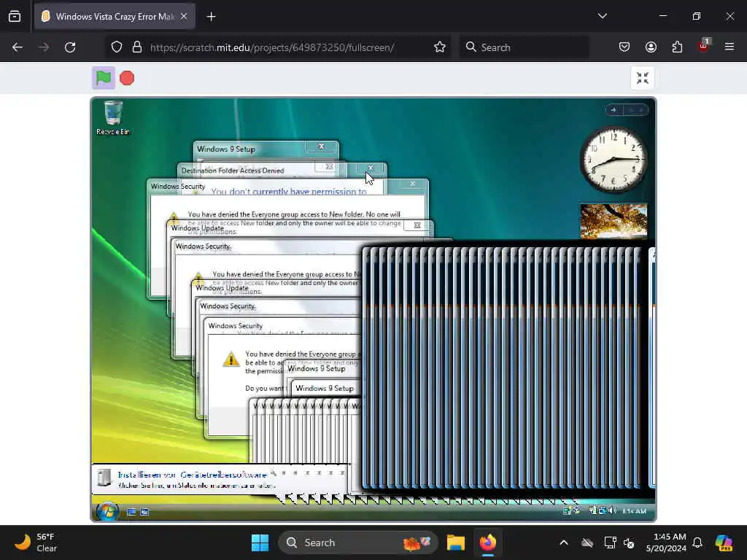Screen dimensions: 747x560
Task: Open Firefox View tab list icon
Action: point(15,17)
